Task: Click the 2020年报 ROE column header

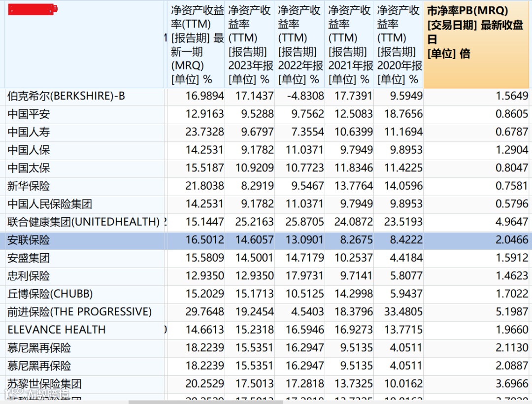Action: click(x=399, y=44)
